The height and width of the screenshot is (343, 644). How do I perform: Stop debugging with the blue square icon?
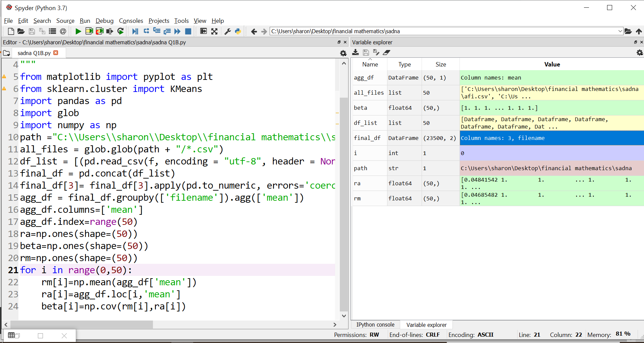(188, 31)
